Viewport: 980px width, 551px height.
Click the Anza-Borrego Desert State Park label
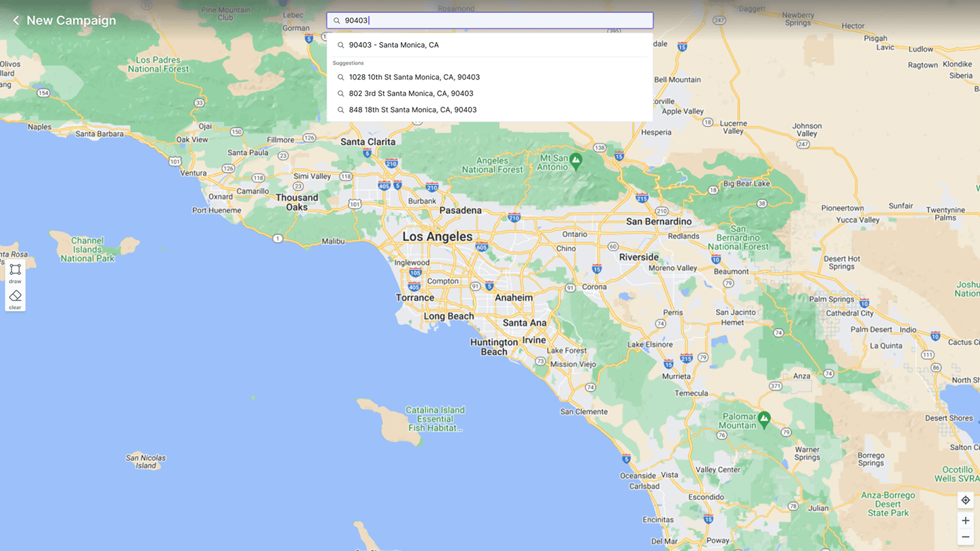(888, 504)
